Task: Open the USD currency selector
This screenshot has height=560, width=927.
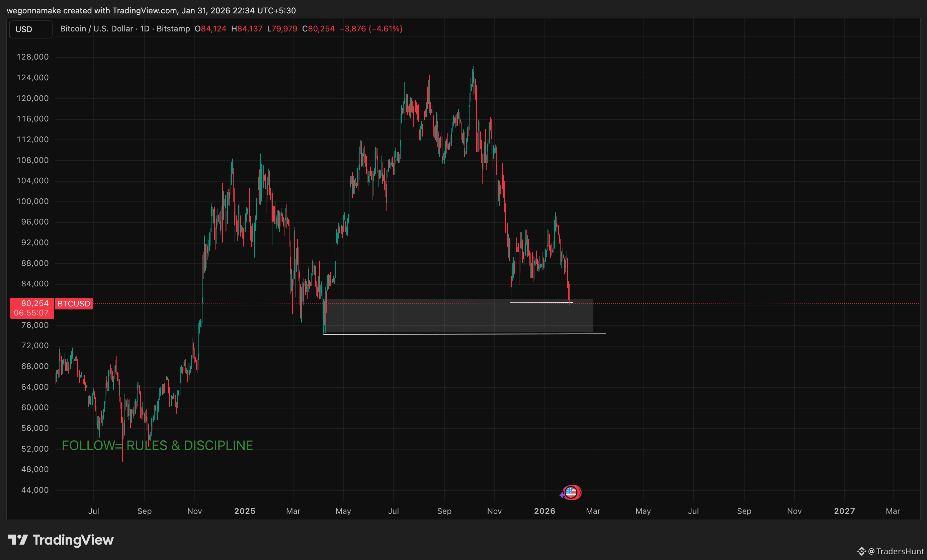Action: pyautogui.click(x=30, y=29)
